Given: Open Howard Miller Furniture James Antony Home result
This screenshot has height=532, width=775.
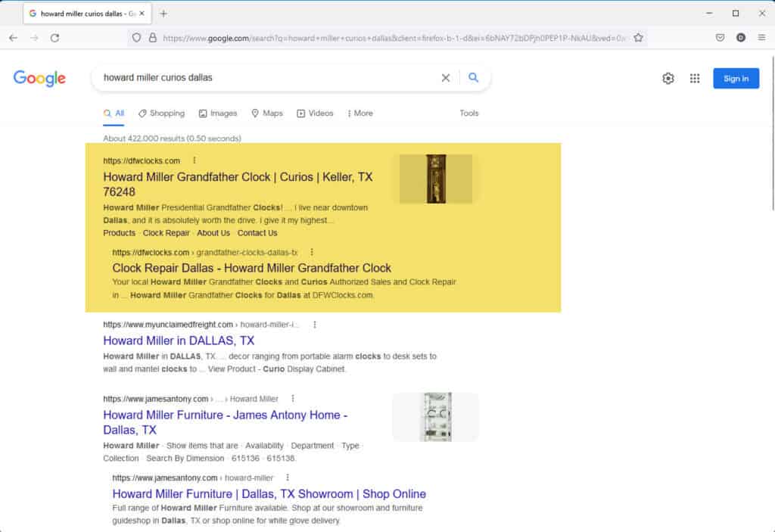Looking at the screenshot, I should [x=225, y=422].
